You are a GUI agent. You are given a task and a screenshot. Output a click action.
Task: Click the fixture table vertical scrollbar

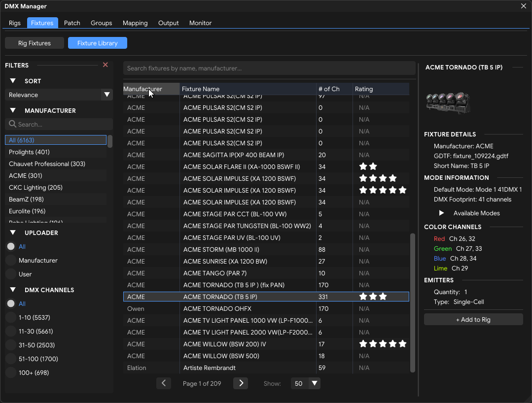413,302
